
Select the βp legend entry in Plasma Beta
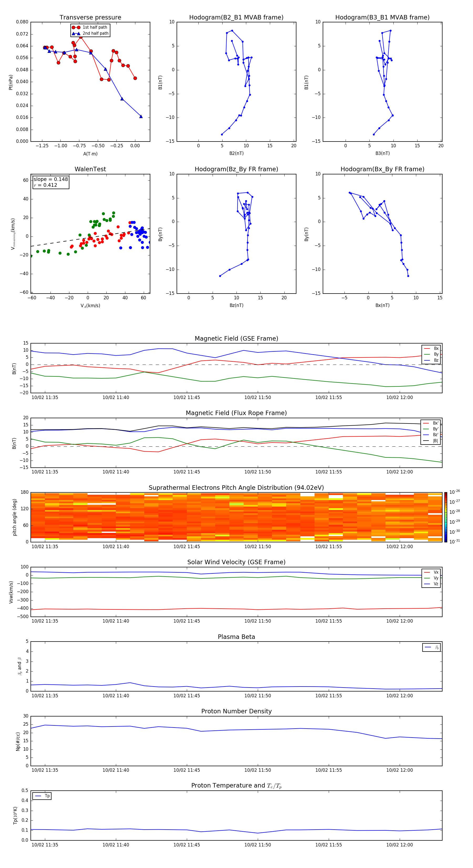431,647
